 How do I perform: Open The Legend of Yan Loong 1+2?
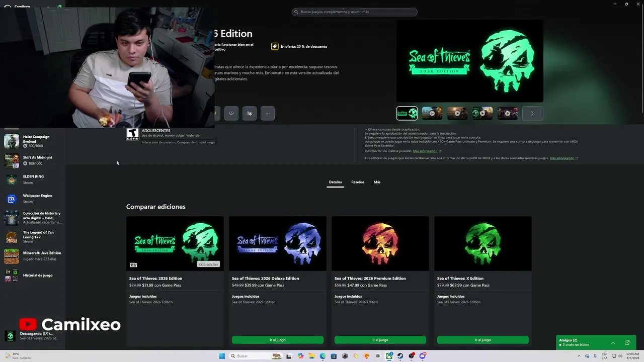(33, 237)
